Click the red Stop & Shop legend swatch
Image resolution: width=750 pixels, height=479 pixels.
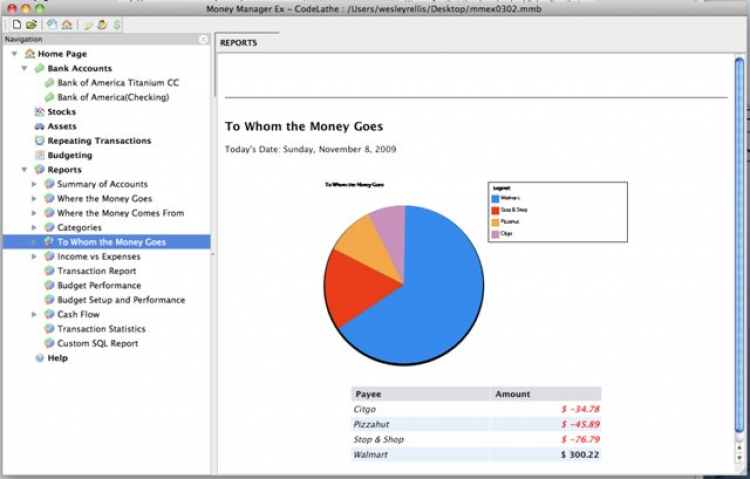coord(495,210)
